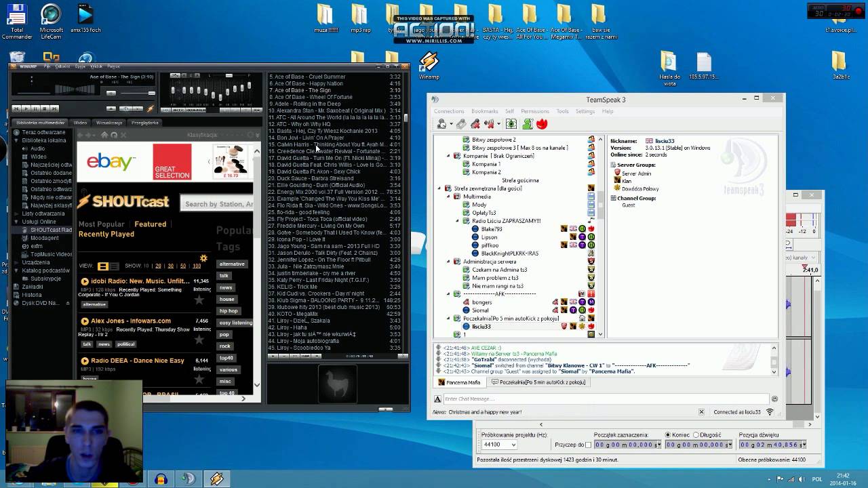Click the Enter Chat Message input field

click(x=607, y=399)
